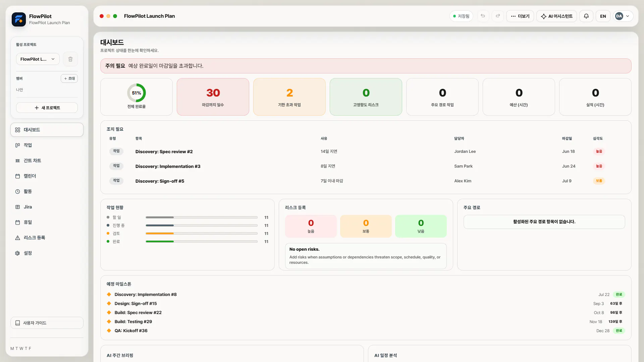644x362 pixels.
Task: Click the DA user avatar
Action: [619, 16]
